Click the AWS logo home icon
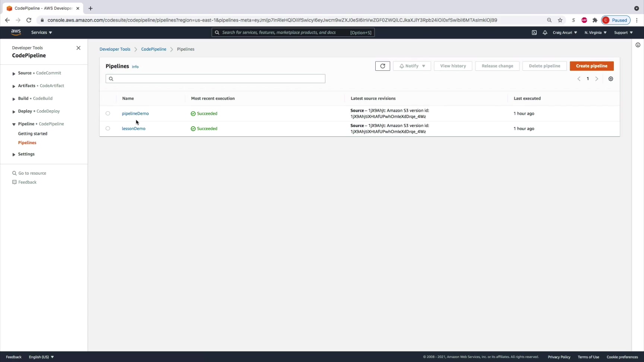Viewport: 644px width, 362px height. point(16,32)
